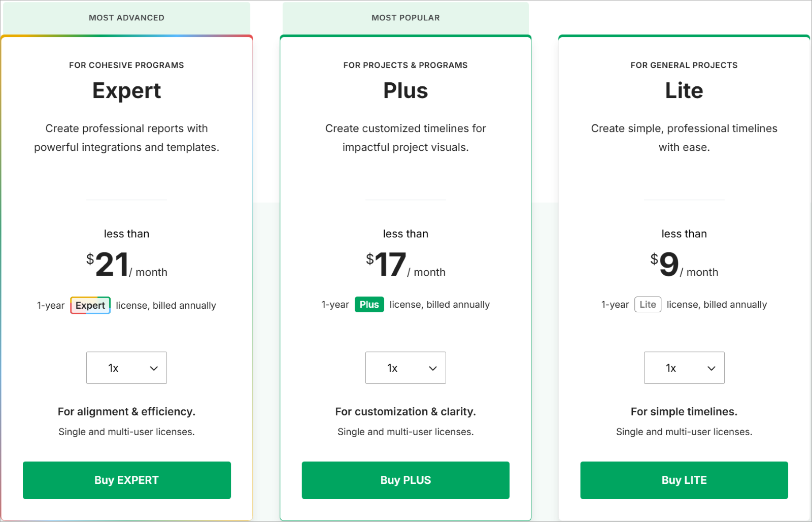Click the green Plus license badge
The width and height of the screenshot is (812, 522).
(x=369, y=305)
